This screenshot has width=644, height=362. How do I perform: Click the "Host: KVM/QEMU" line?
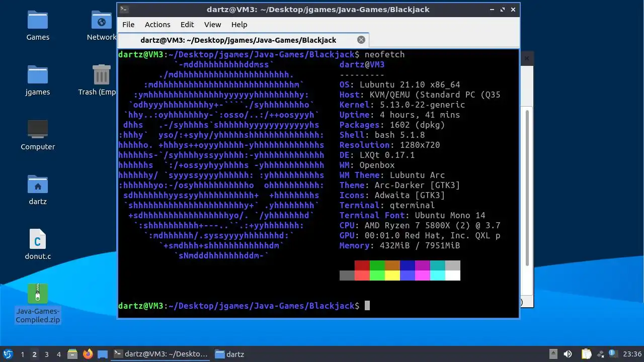click(420, 95)
